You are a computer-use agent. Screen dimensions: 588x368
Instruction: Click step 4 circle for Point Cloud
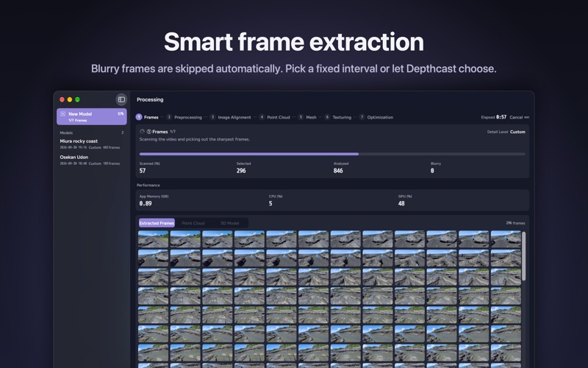point(262,117)
